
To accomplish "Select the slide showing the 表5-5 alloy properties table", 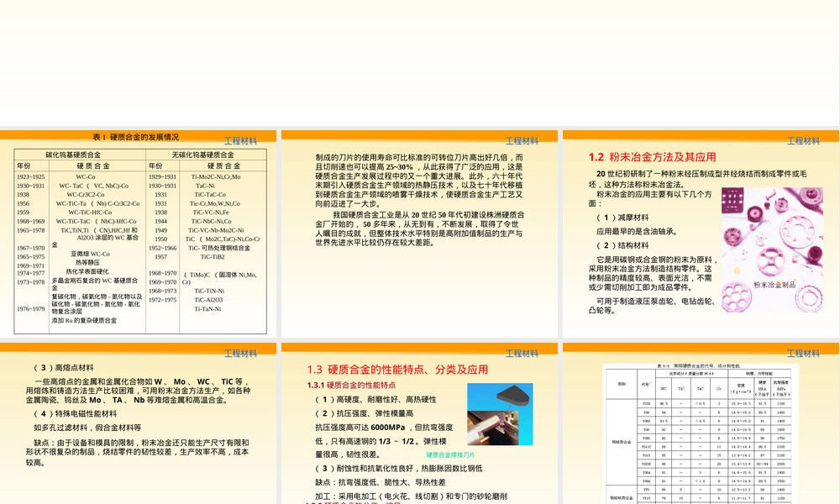I will (x=701, y=423).
